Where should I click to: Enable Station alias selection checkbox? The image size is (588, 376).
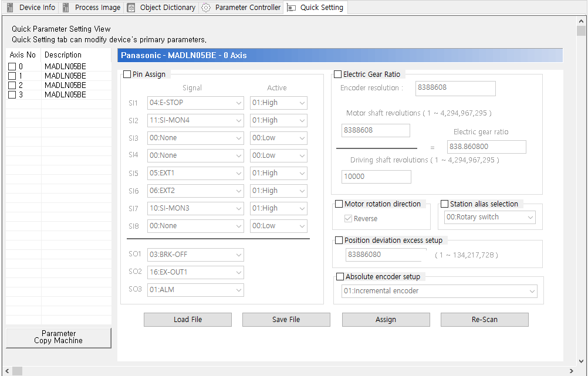pos(444,204)
